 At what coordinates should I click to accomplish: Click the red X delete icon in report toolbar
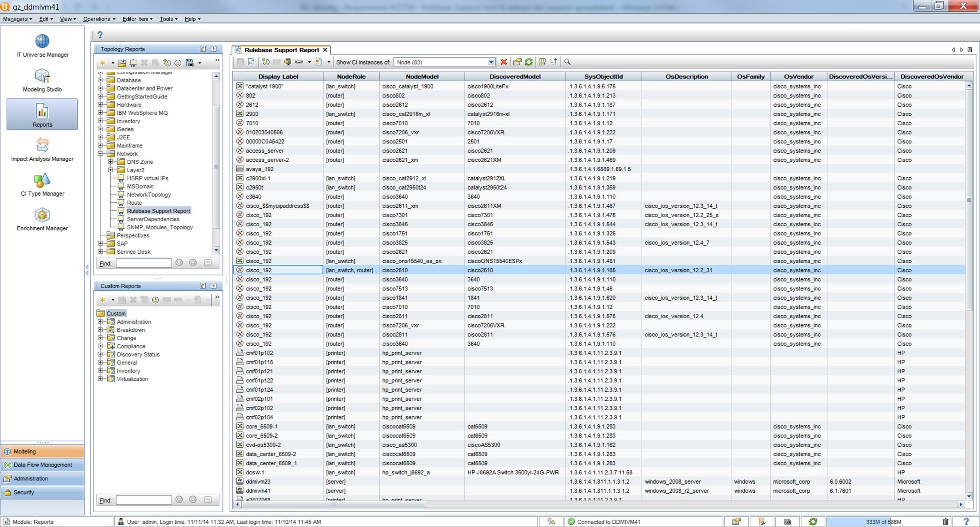pos(504,62)
